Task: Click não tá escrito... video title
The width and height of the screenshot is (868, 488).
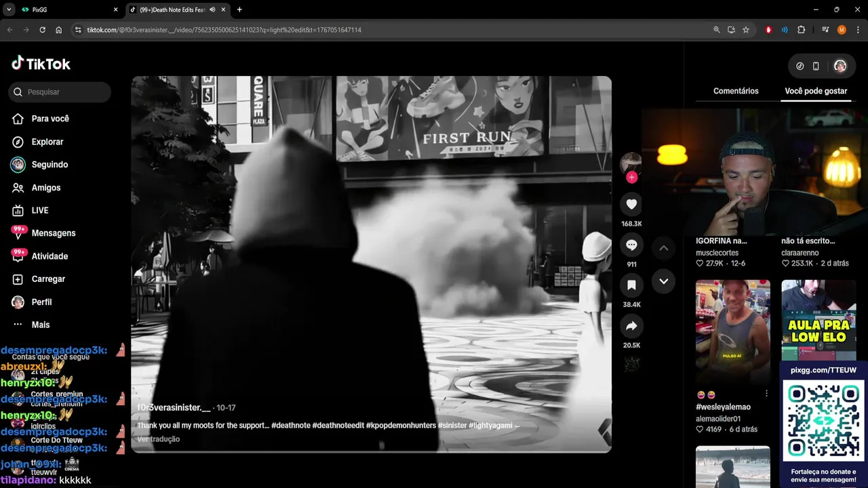Action: [808, 241]
